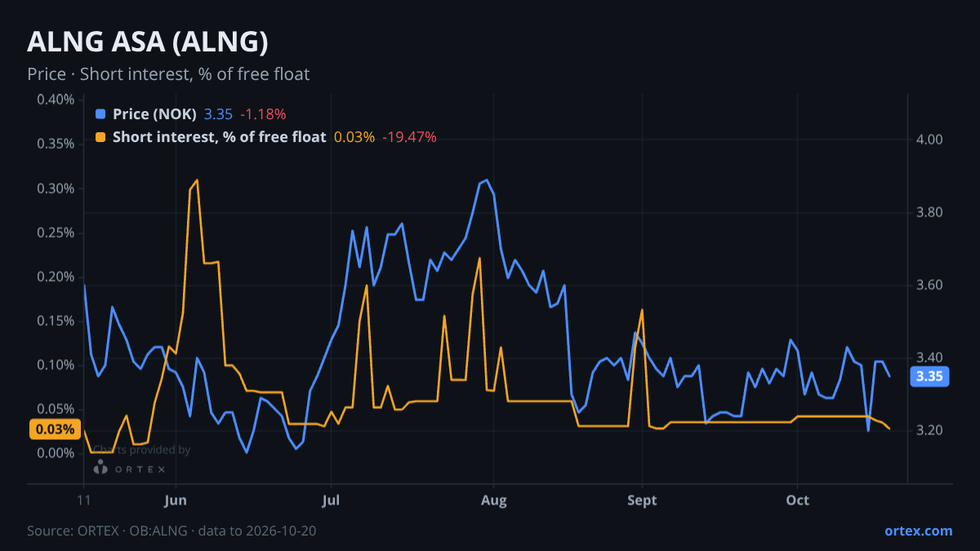980x551 pixels.
Task: Toggle the Price (NOK) legend label
Action: coord(154,114)
